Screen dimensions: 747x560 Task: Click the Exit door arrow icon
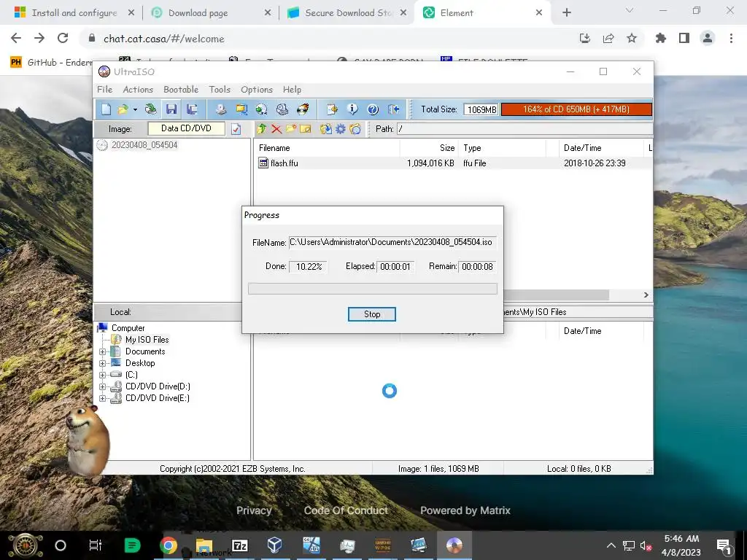coord(393,109)
